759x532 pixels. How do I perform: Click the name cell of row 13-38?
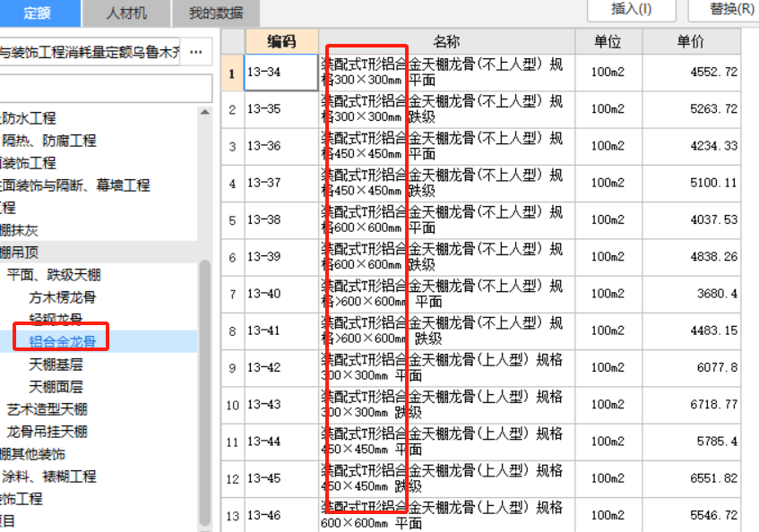446,220
